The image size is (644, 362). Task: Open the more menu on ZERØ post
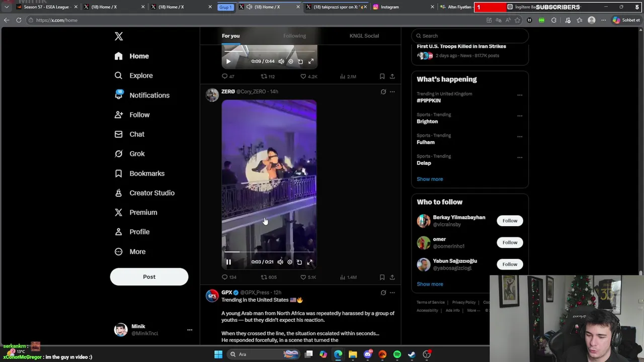[392, 92]
